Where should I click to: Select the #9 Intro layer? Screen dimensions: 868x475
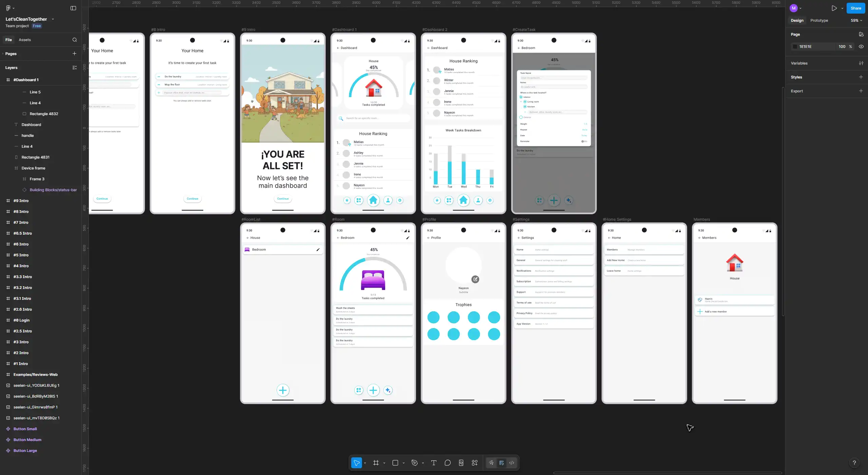21,201
